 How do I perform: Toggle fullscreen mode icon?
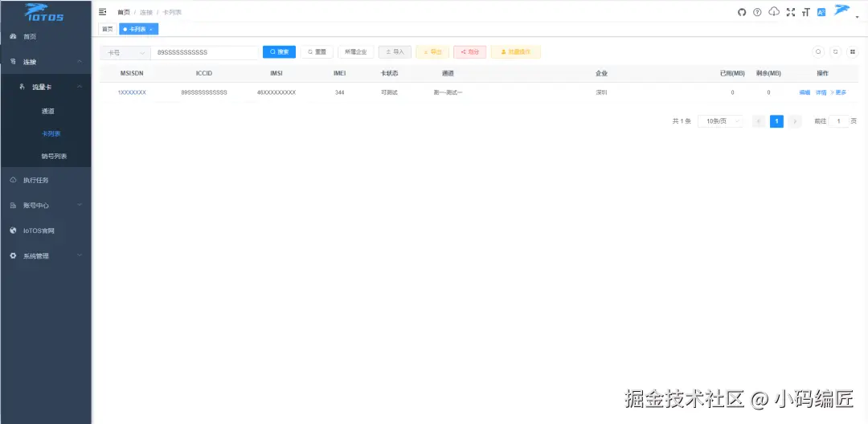(791, 12)
